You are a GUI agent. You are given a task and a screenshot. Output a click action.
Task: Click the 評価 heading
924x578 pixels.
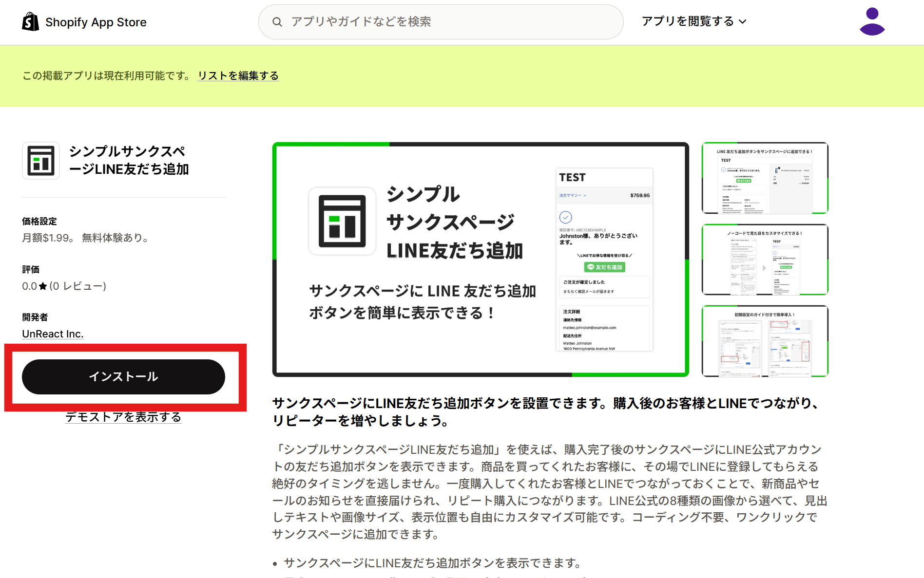(x=31, y=269)
